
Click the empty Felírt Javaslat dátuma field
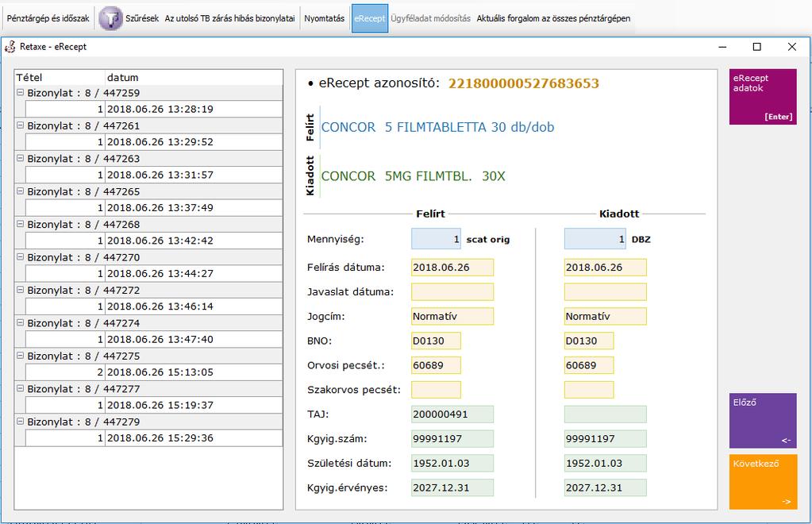pos(452,291)
